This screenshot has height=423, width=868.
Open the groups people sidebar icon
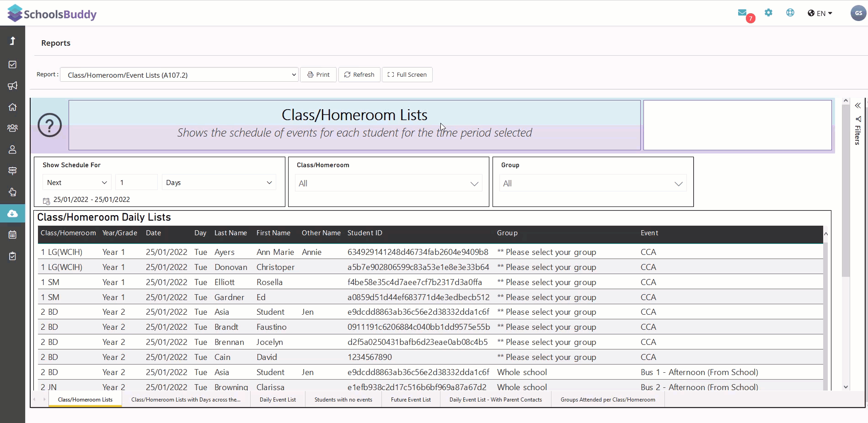coord(12,128)
